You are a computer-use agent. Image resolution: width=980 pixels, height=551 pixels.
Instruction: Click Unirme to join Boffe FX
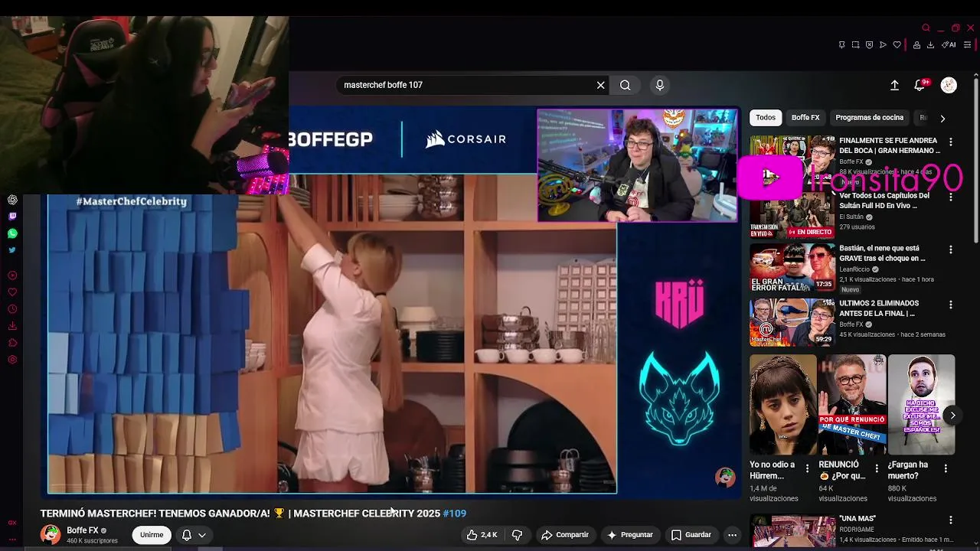[152, 535]
